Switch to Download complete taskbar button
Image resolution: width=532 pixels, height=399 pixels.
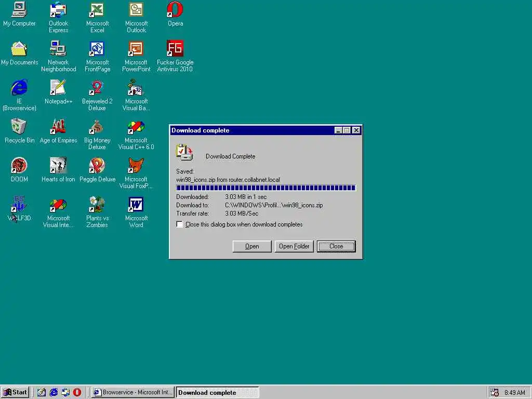tap(218, 393)
